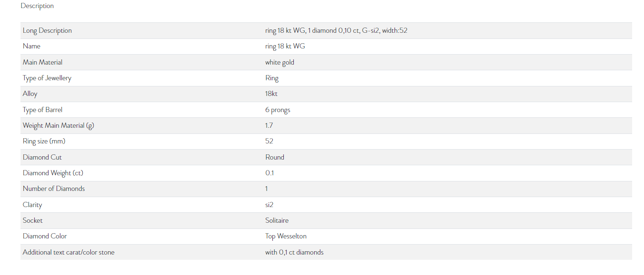The image size is (644, 275).
Task: Select the Clarity value si2
Action: pos(269,205)
